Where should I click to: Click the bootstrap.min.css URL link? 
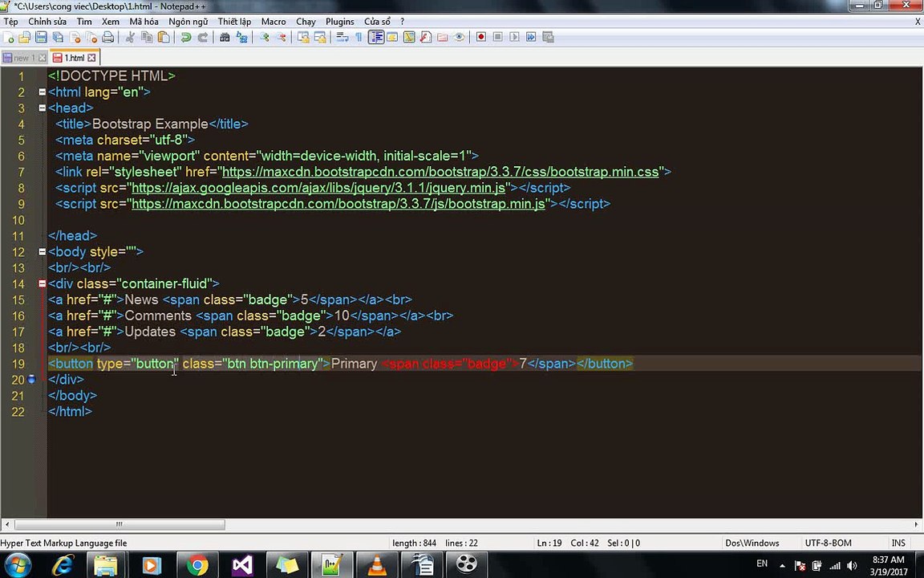point(440,173)
